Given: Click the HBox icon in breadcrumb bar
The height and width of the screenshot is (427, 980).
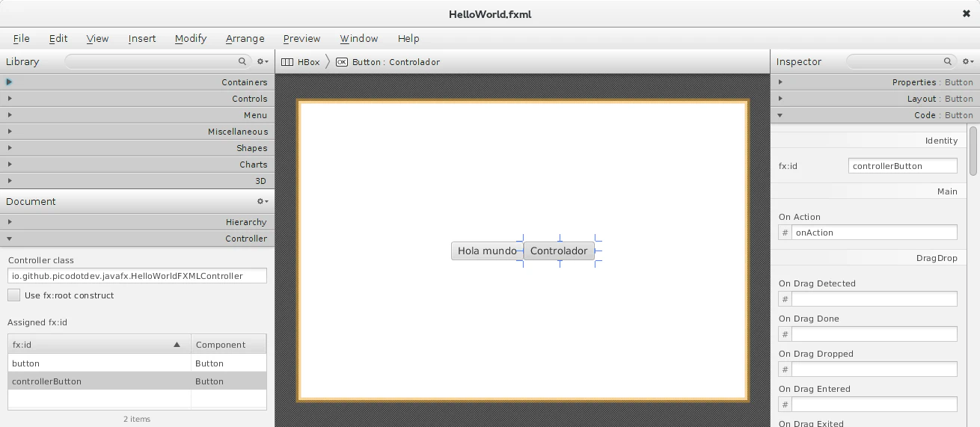Looking at the screenshot, I should point(287,62).
